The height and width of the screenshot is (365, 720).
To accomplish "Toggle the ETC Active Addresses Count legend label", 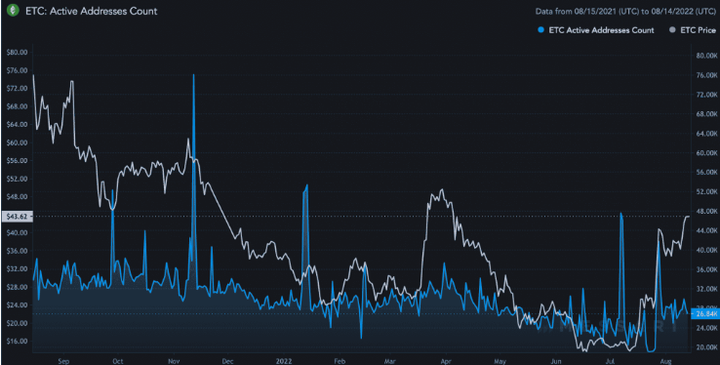I will [601, 30].
